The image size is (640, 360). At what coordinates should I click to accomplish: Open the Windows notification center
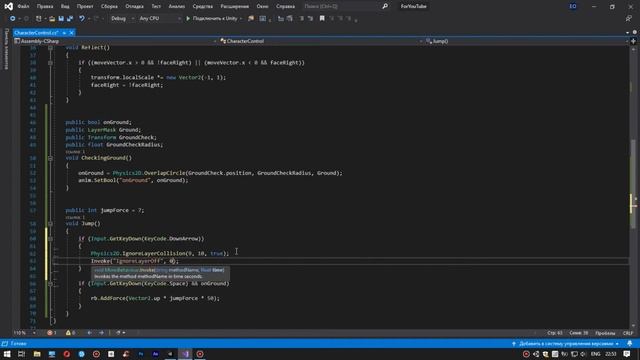click(x=627, y=354)
